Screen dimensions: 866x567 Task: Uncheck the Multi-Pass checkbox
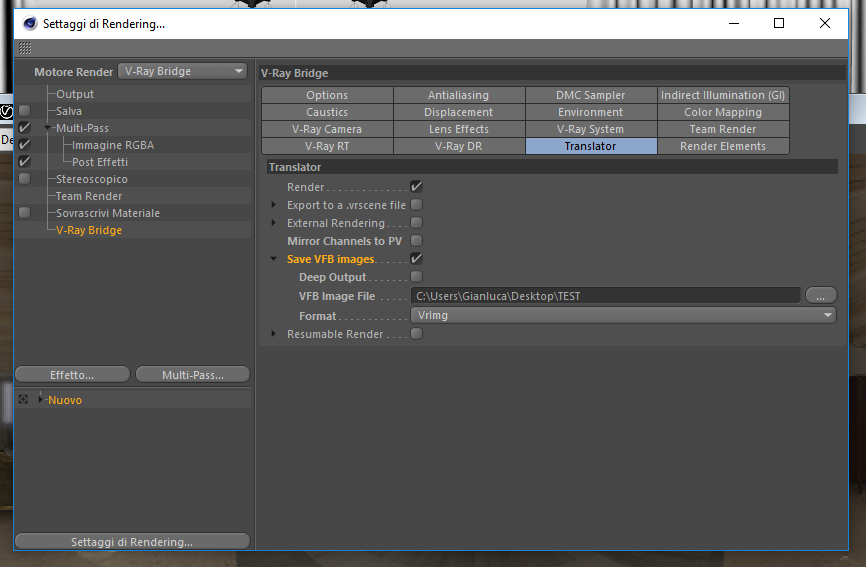coord(24,128)
